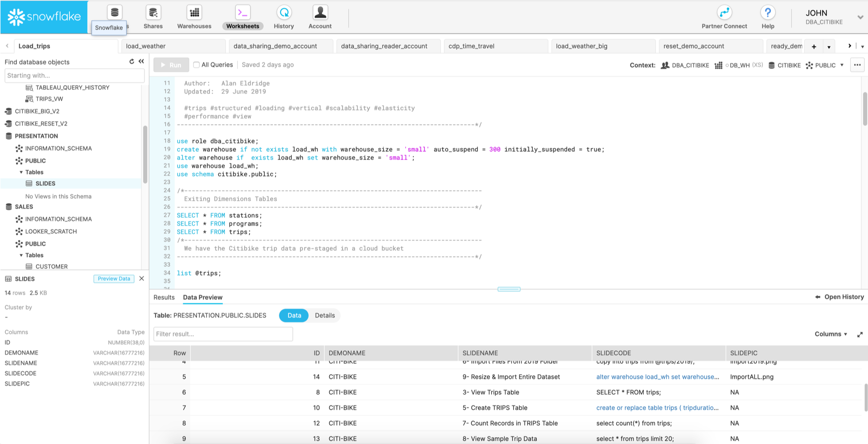Viewport: 868px width, 444px height.
Task: Click the Snowflake logo
Action: tap(44, 17)
